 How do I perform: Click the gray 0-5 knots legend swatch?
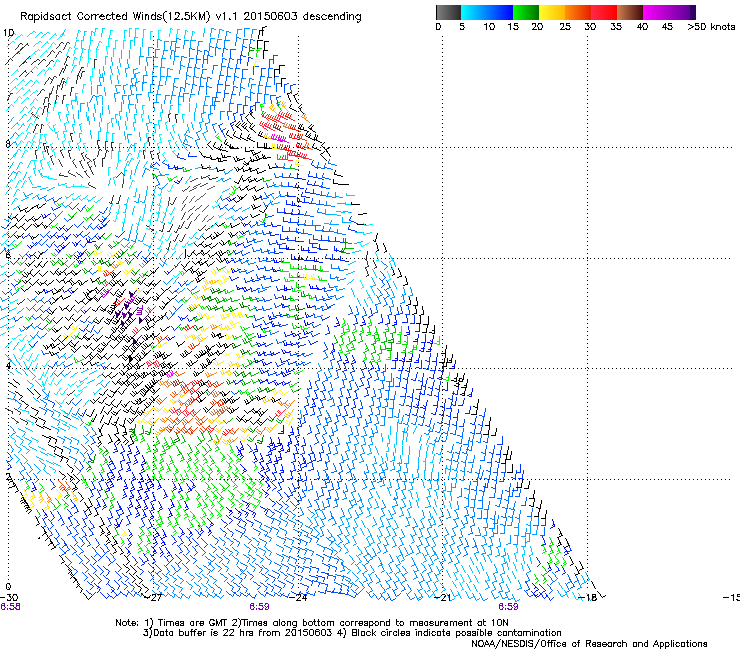pos(448,12)
